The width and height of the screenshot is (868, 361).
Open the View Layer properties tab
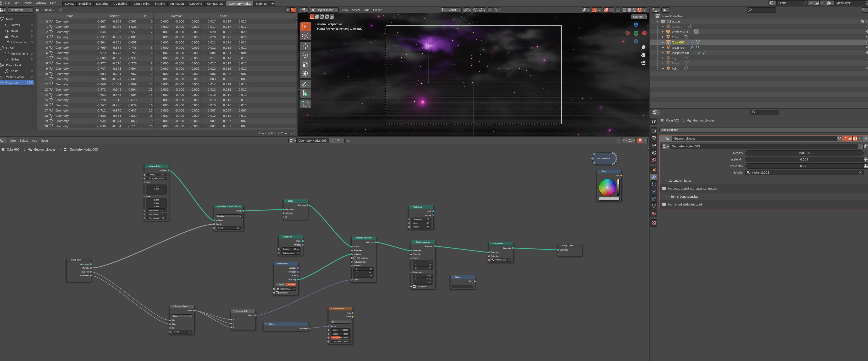(x=654, y=146)
